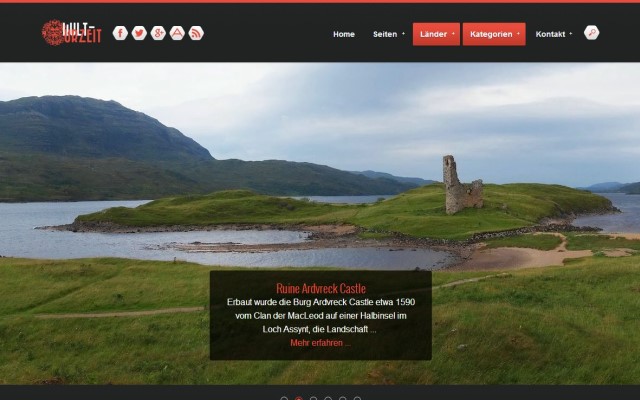
Task: Select the last slider pagination dot
Action: tap(357, 398)
